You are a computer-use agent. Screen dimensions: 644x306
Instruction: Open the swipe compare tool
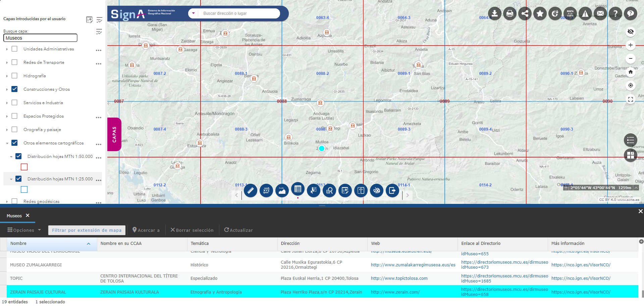point(361,191)
